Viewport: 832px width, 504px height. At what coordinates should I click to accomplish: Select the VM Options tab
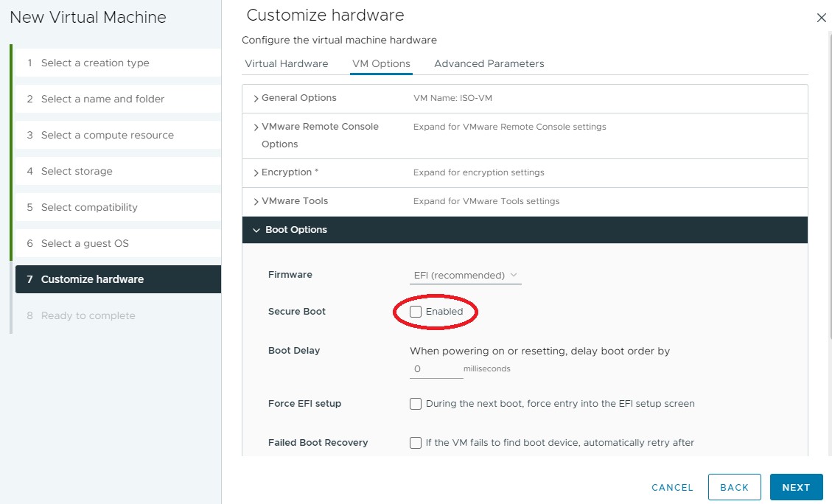coord(381,63)
